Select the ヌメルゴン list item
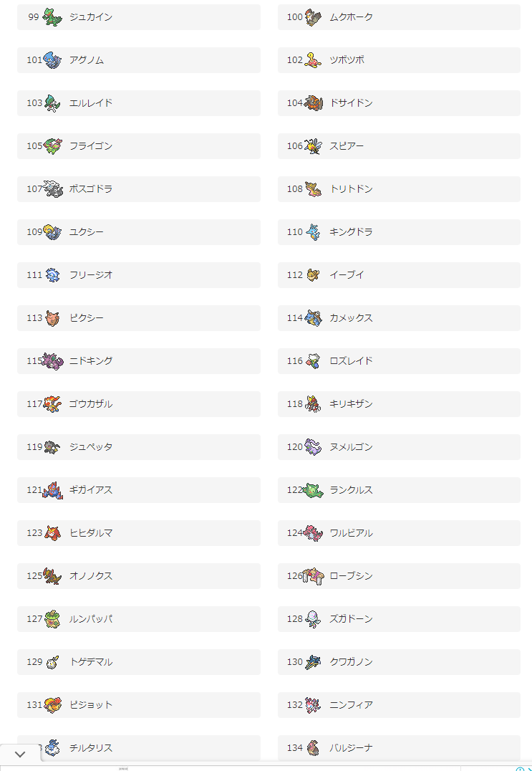This screenshot has height=771, width=532. [x=399, y=447]
